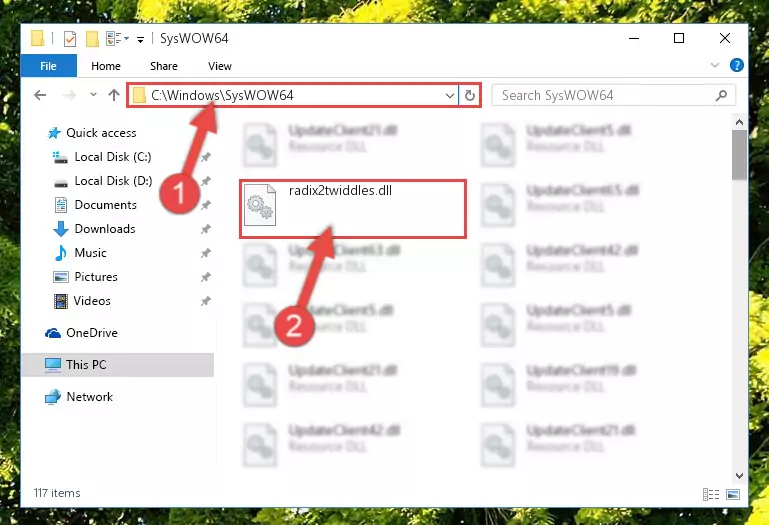Viewport: 769px width, 525px height.
Task: Click the pin icon beside Downloads
Action: click(205, 229)
